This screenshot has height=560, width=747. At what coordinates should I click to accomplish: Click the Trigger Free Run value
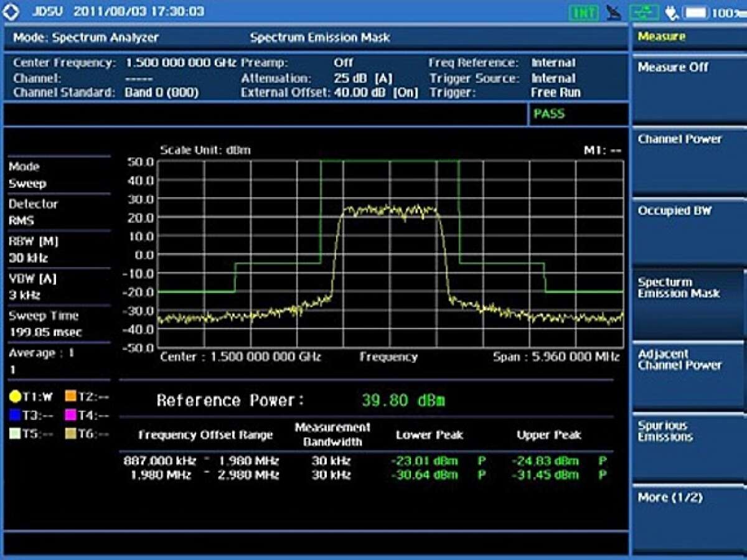click(556, 93)
